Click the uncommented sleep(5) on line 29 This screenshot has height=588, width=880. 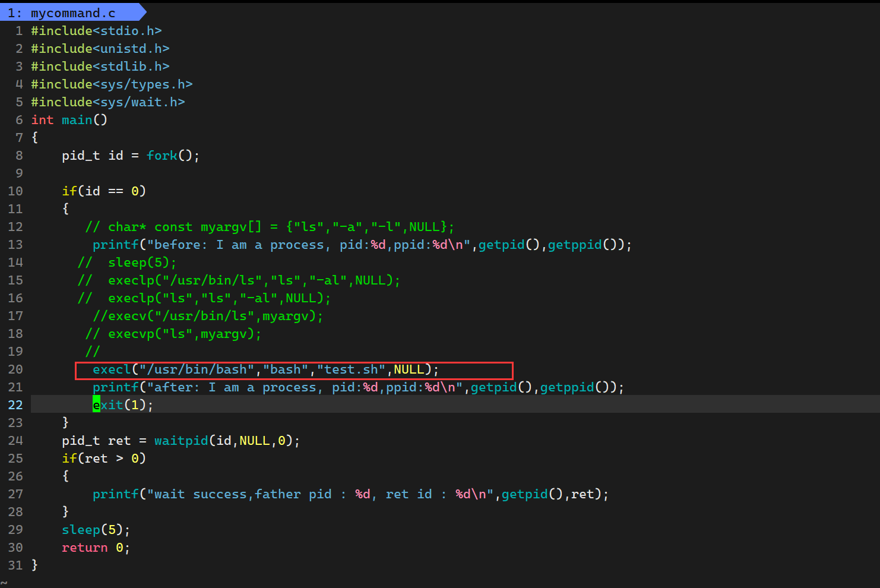pyautogui.click(x=96, y=530)
